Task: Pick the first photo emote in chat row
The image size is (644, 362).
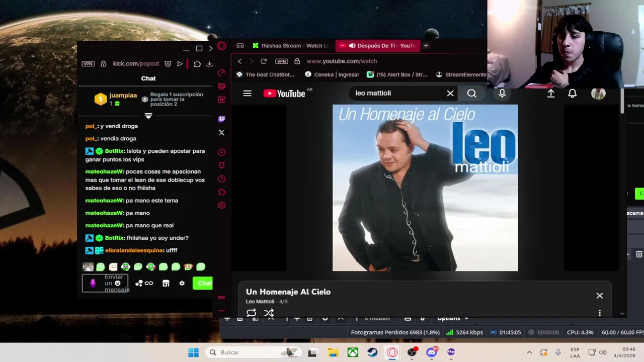Action: tap(88, 267)
